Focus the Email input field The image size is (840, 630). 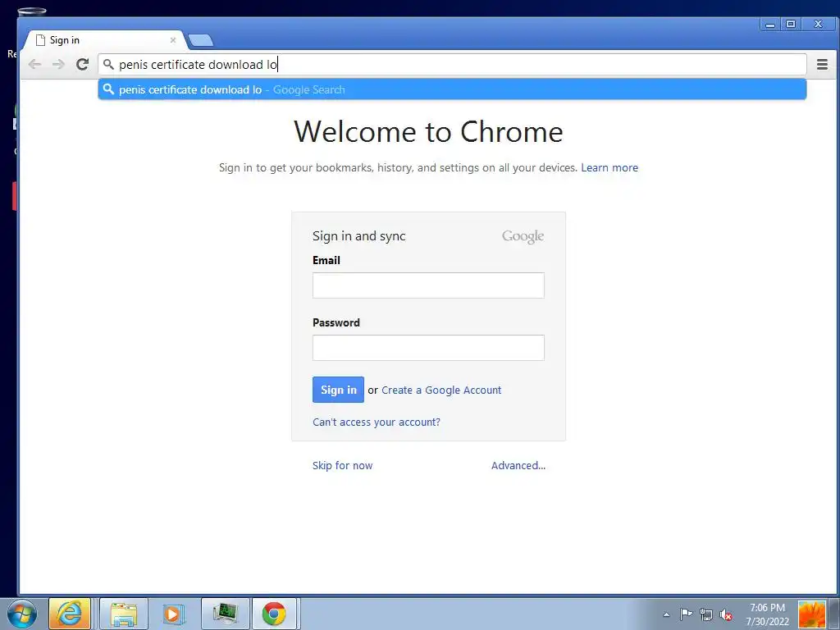[428, 285]
